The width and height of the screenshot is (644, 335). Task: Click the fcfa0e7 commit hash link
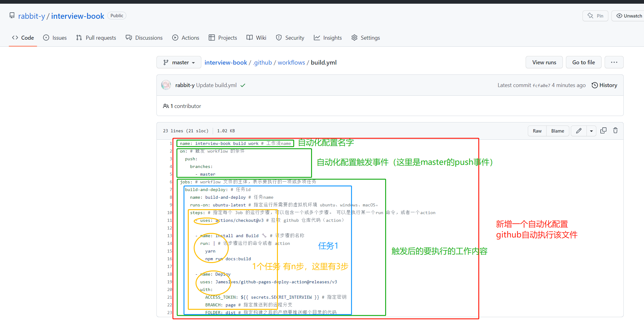click(541, 86)
